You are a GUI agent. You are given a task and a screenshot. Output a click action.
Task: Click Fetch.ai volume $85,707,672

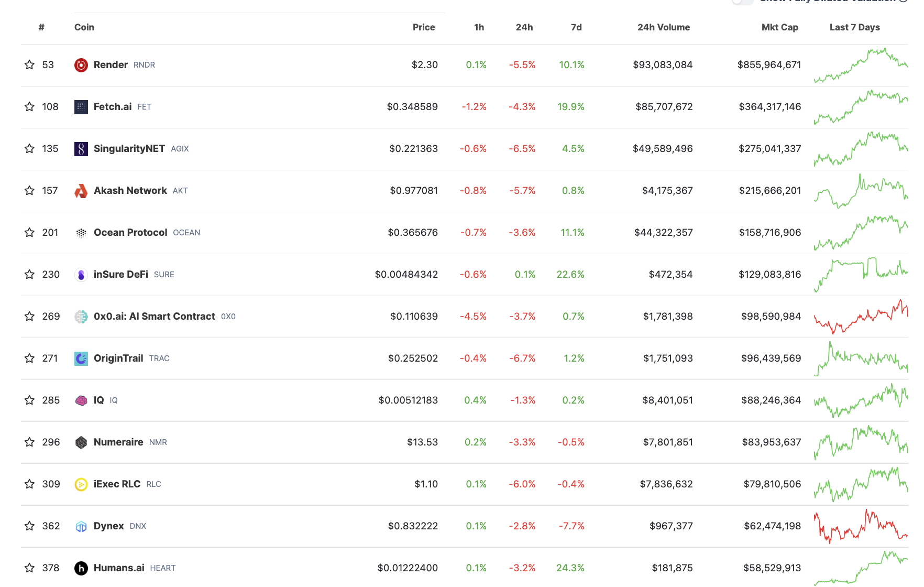[664, 106]
